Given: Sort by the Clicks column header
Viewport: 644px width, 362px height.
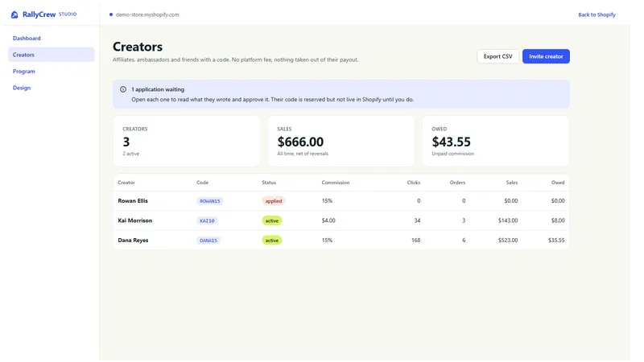Looking at the screenshot, I should (414, 183).
